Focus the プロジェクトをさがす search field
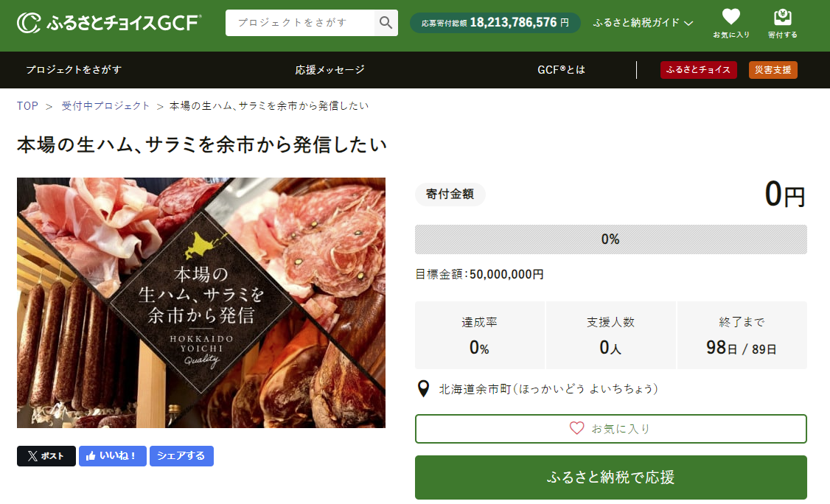The width and height of the screenshot is (830, 504). click(299, 23)
